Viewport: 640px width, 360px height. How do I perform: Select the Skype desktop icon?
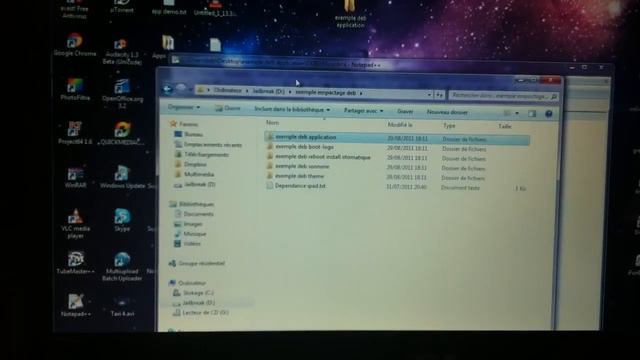(x=122, y=220)
